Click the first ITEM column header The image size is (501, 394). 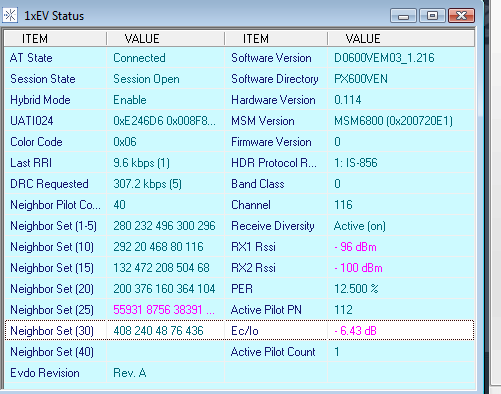click(55, 39)
